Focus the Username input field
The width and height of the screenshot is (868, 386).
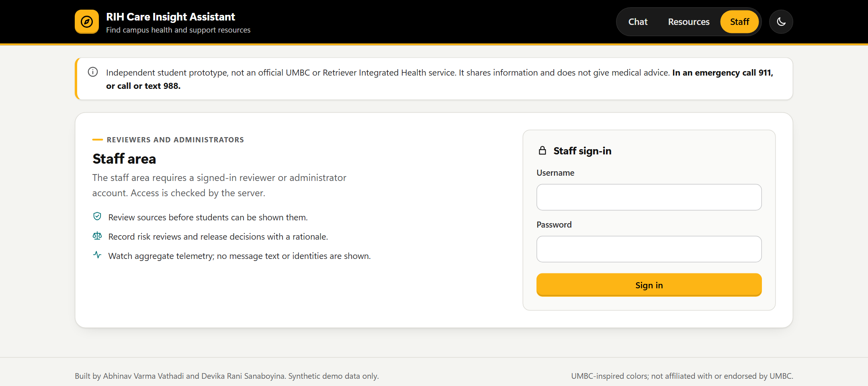(649, 197)
